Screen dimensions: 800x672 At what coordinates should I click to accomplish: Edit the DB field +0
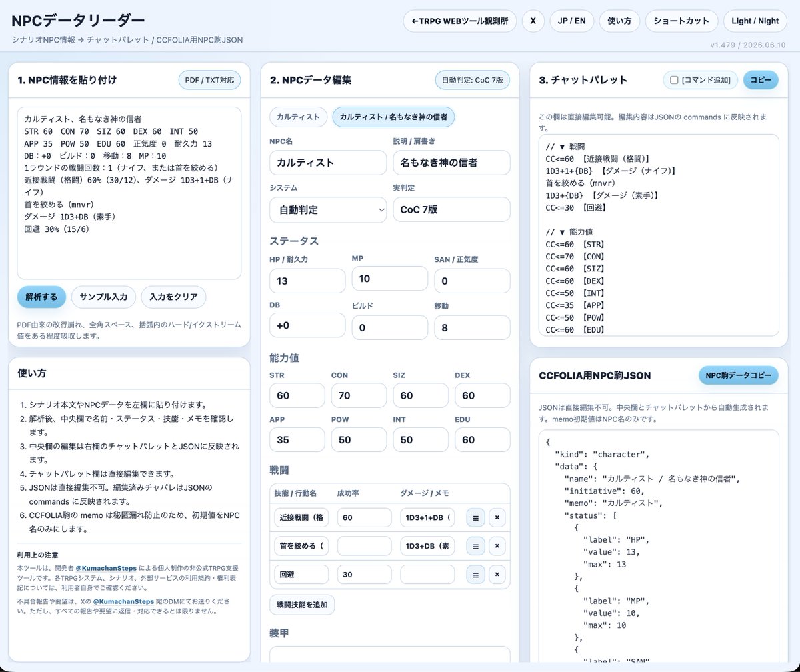click(x=307, y=325)
